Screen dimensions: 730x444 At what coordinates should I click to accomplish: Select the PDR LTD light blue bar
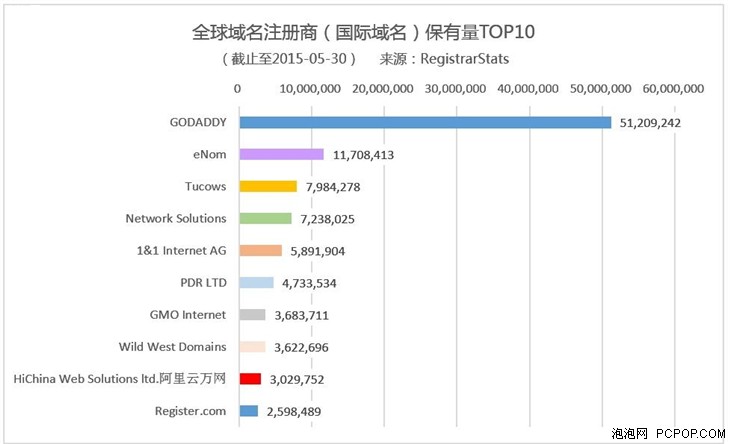257,283
